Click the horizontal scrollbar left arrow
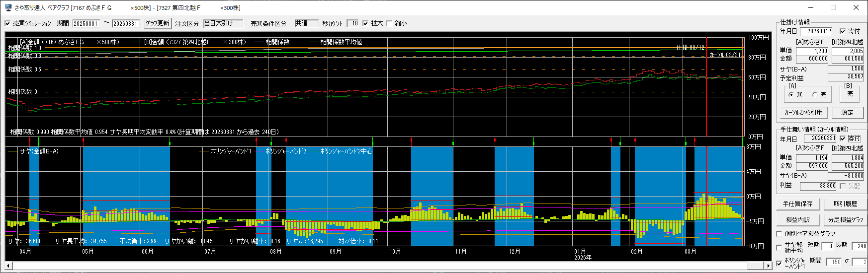Screen dimensions: 868x273 click(x=9, y=266)
